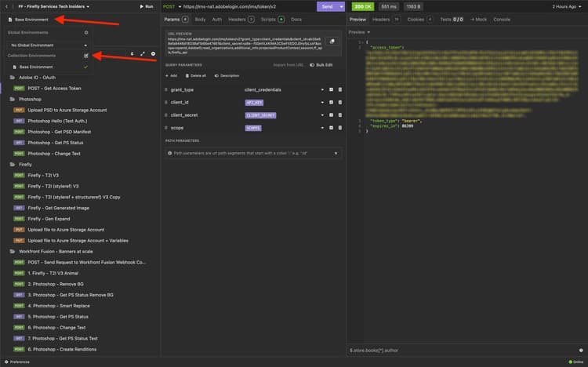Click the response filter input field
Viewport: 588px width, 367px height.
point(463,351)
